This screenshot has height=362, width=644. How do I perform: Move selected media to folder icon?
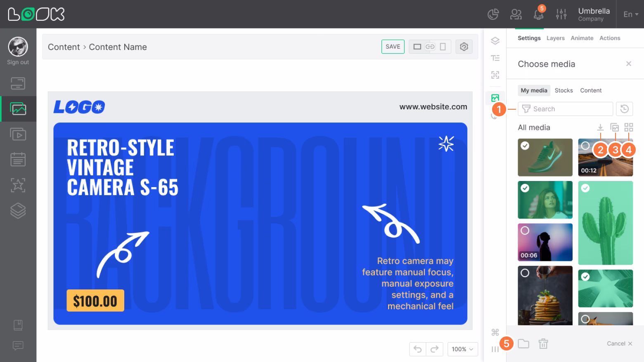tap(523, 343)
